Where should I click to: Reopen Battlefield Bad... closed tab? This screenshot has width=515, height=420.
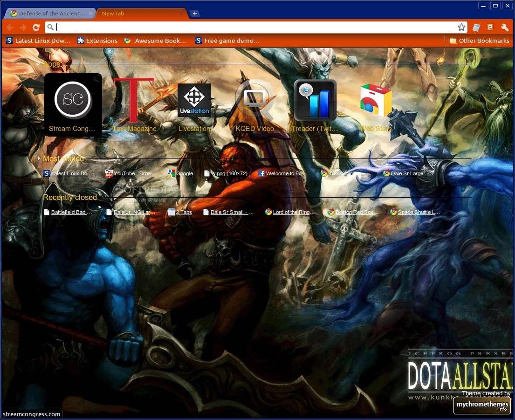(68, 212)
